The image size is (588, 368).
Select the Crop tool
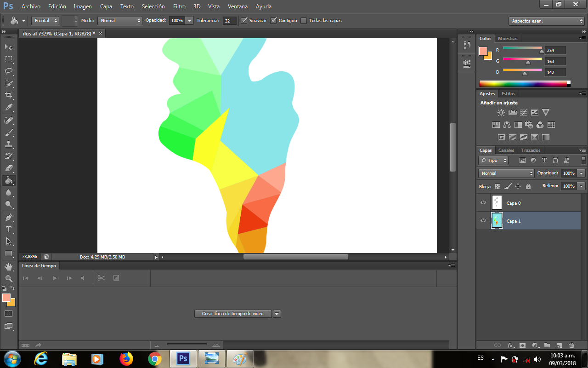coord(9,95)
